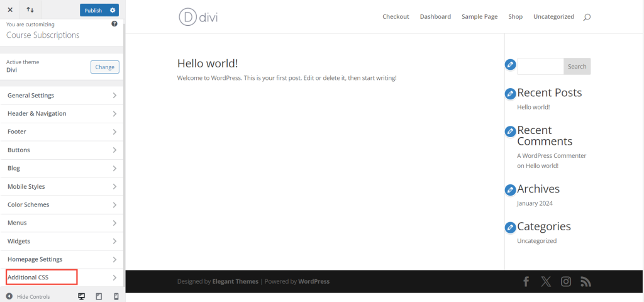Click the Divi logo
644x302 pixels.
click(198, 17)
